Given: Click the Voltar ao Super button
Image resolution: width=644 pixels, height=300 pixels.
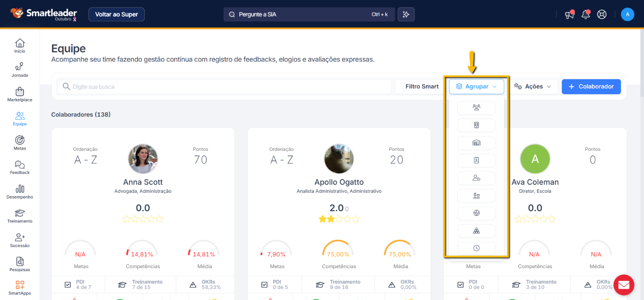Looking at the screenshot, I should pyautogui.click(x=116, y=14).
